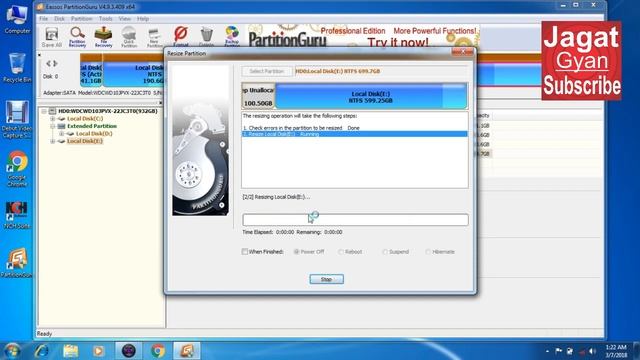
Task: Open the View menu
Action: click(x=124, y=19)
